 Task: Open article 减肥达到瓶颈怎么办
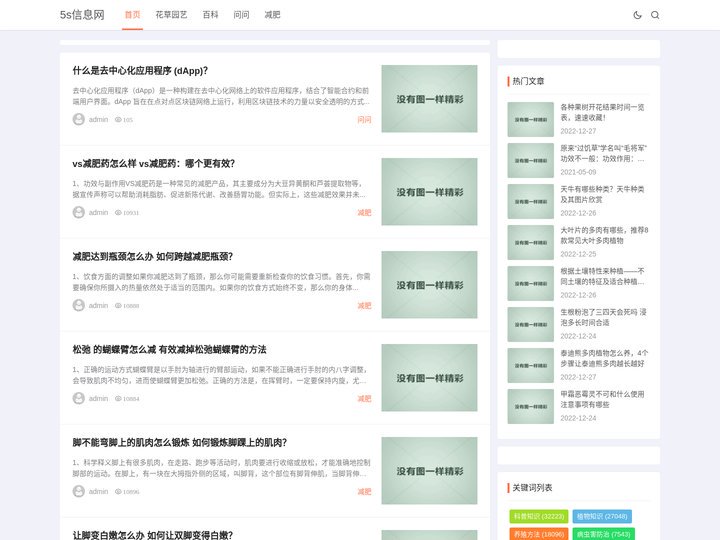(x=152, y=256)
